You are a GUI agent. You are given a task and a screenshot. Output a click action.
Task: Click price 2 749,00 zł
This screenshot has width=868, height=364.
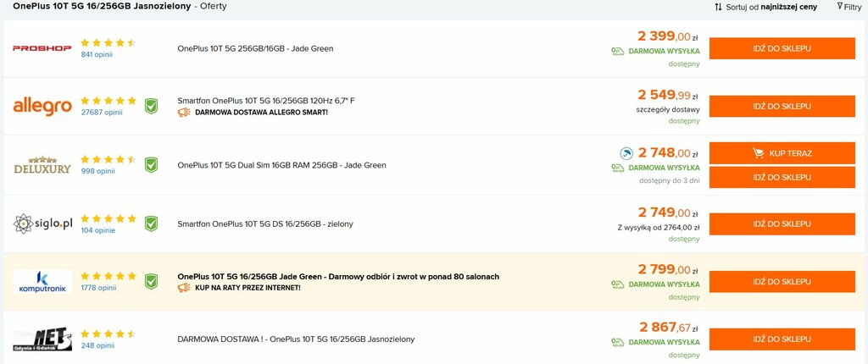(668, 212)
